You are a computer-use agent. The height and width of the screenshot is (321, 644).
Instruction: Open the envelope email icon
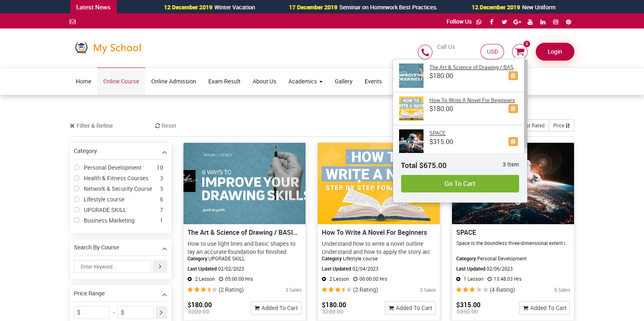[x=73, y=22]
